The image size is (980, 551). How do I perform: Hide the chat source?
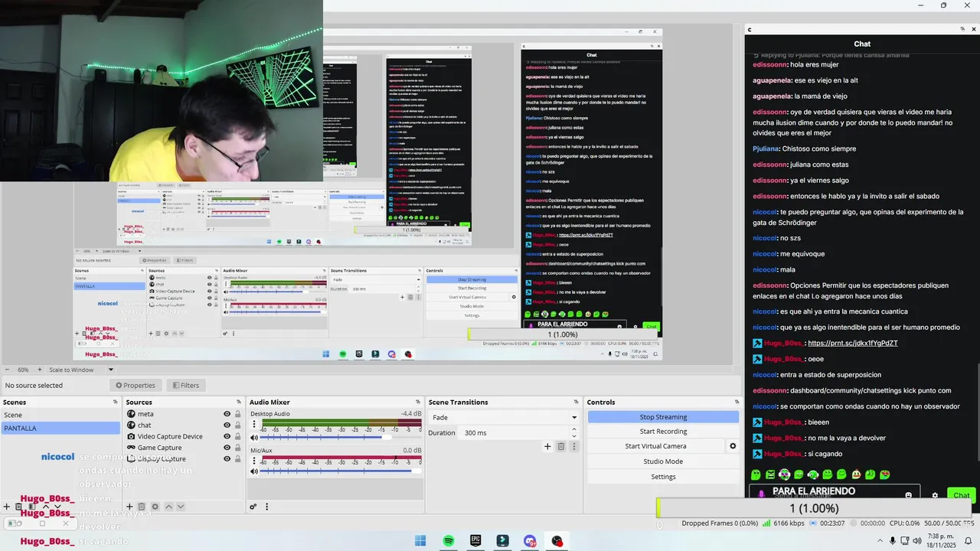[x=227, y=425]
